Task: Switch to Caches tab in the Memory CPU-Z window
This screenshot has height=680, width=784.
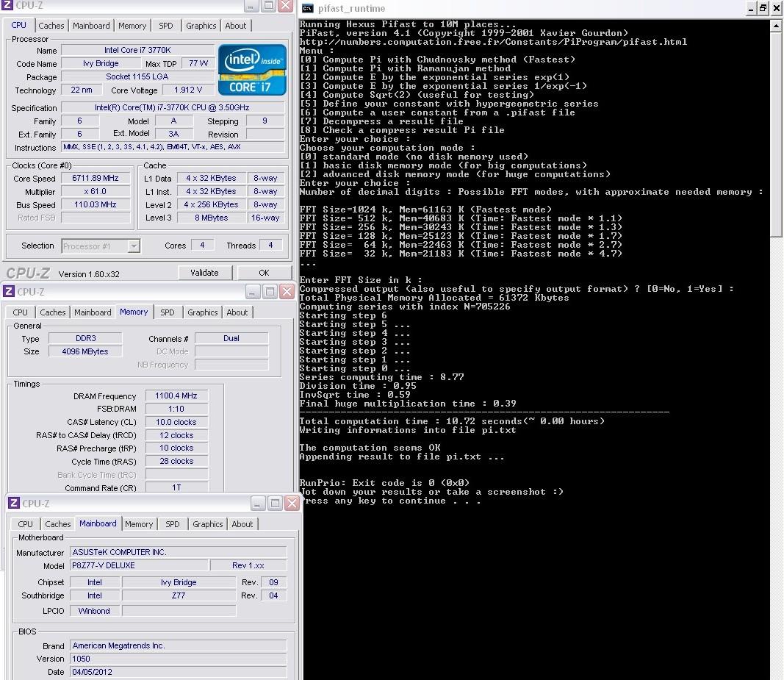Action: coord(52,312)
